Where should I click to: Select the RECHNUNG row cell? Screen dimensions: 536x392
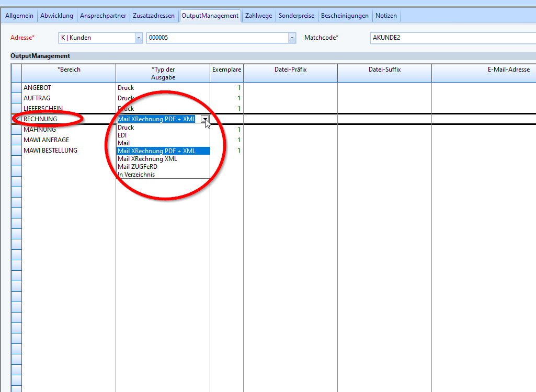[x=68, y=119]
